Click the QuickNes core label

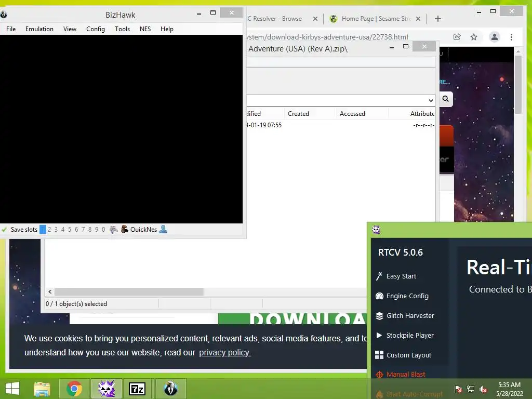coord(143,230)
